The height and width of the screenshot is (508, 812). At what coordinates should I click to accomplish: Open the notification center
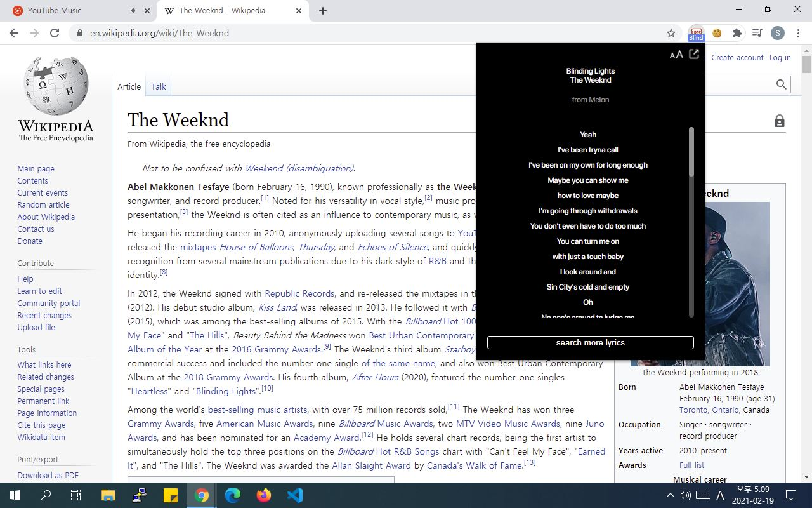tap(791, 495)
